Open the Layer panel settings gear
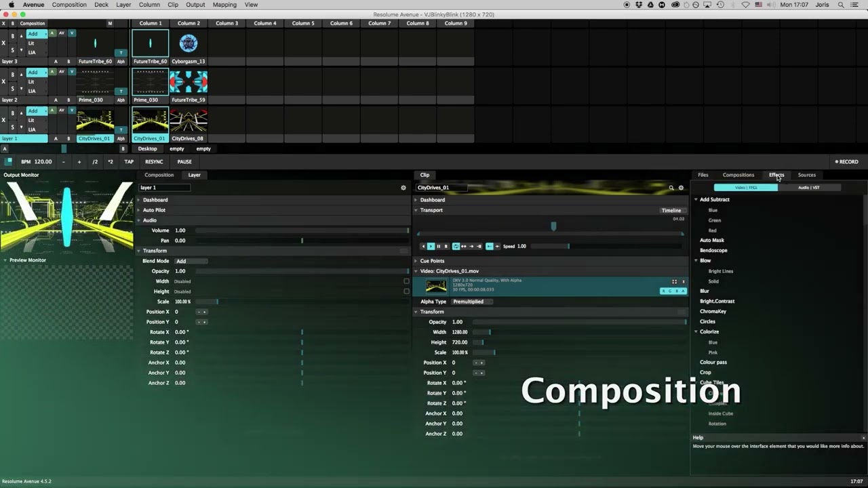Image resolution: width=868 pixels, height=488 pixels. (403, 188)
